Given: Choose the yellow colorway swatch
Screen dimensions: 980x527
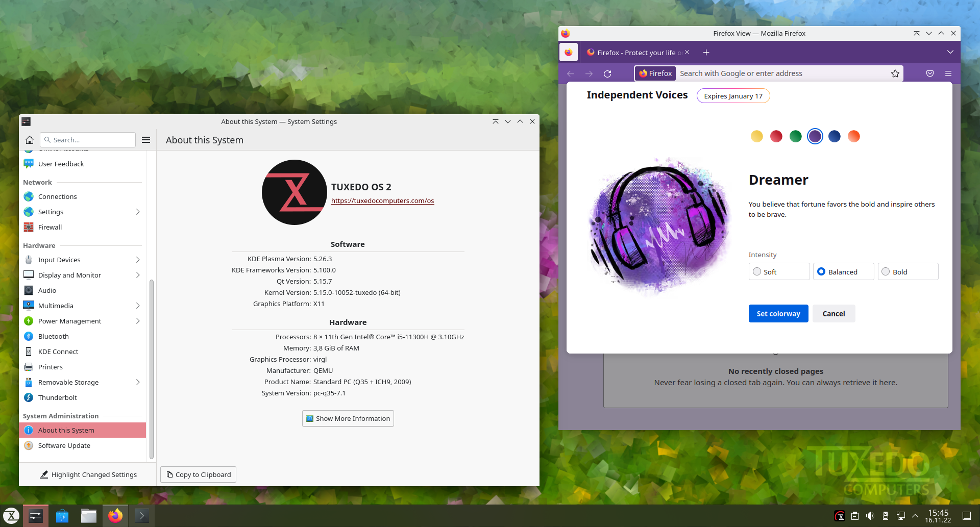Looking at the screenshot, I should [x=757, y=136].
